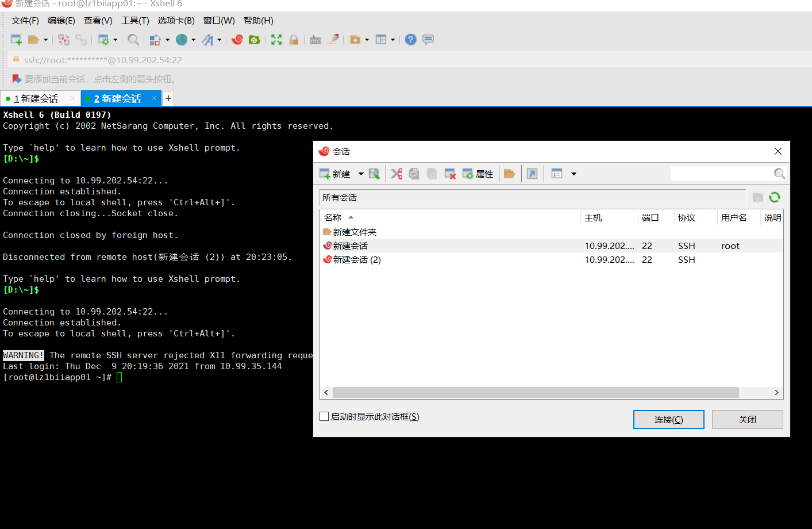Screen dimensions: 812x529
Task: Open the 窗口(W) menu
Action: [219, 21]
